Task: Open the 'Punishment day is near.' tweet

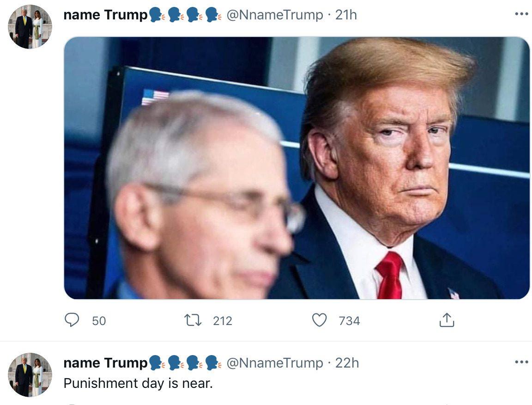Action: point(138,383)
